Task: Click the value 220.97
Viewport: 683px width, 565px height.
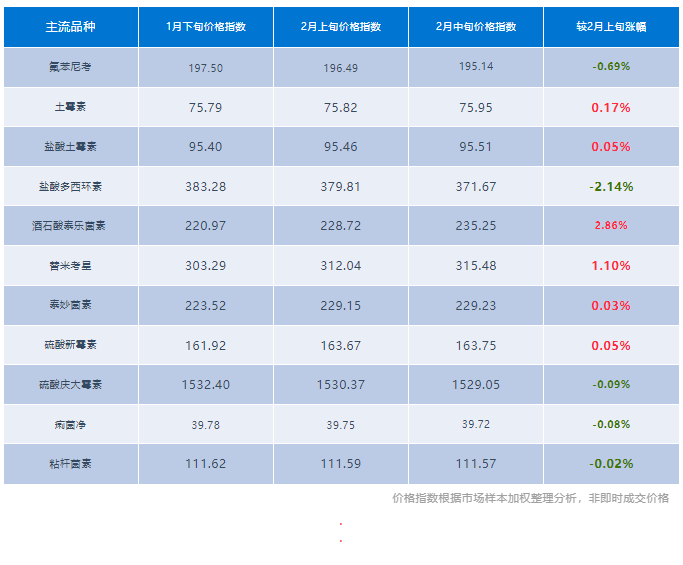Action: click(x=206, y=226)
